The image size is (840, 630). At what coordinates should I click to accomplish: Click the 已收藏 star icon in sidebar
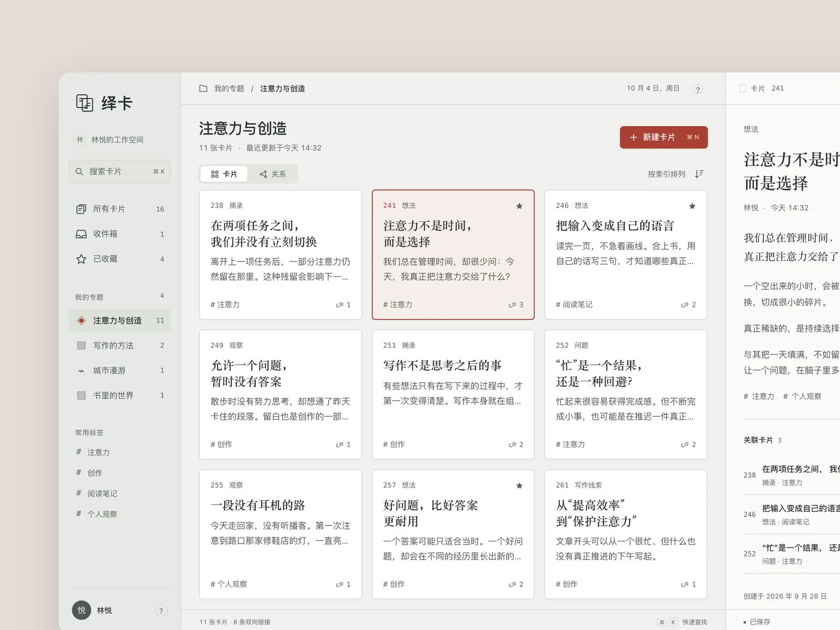[81, 259]
